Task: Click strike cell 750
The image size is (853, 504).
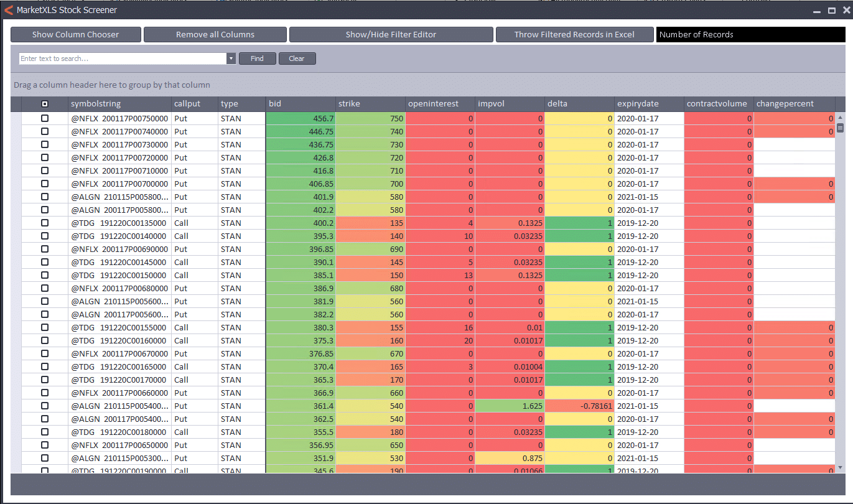Action: (370, 118)
